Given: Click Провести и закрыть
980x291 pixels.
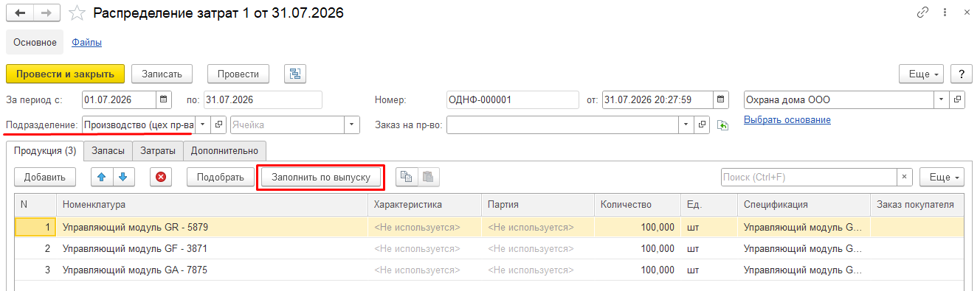Looking at the screenshot, I should 66,74.
